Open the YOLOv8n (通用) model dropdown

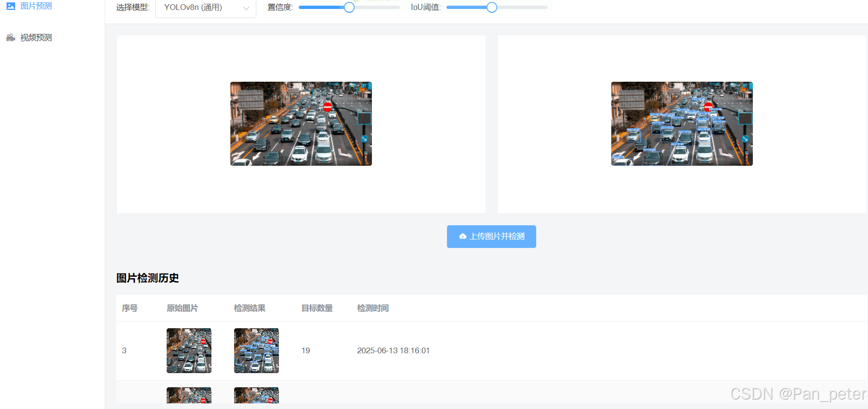click(x=206, y=8)
